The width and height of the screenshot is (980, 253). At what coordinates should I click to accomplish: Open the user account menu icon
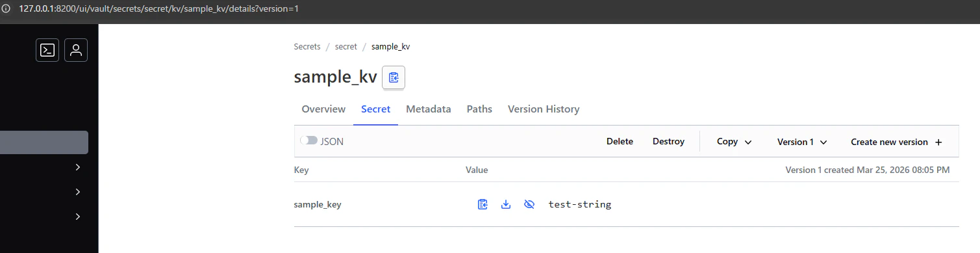pos(76,50)
